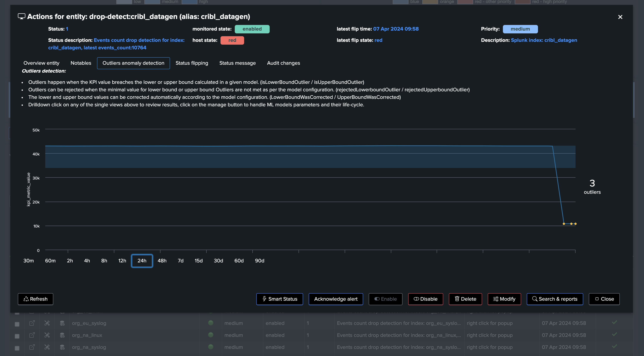
Task: Click the medium priority badge
Action: click(x=520, y=29)
